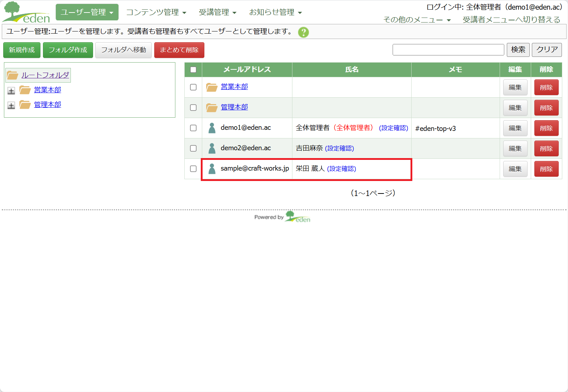Viewport: 568px width, 392px height.
Task: Delete the demo2@eden.ac user
Action: tap(546, 148)
